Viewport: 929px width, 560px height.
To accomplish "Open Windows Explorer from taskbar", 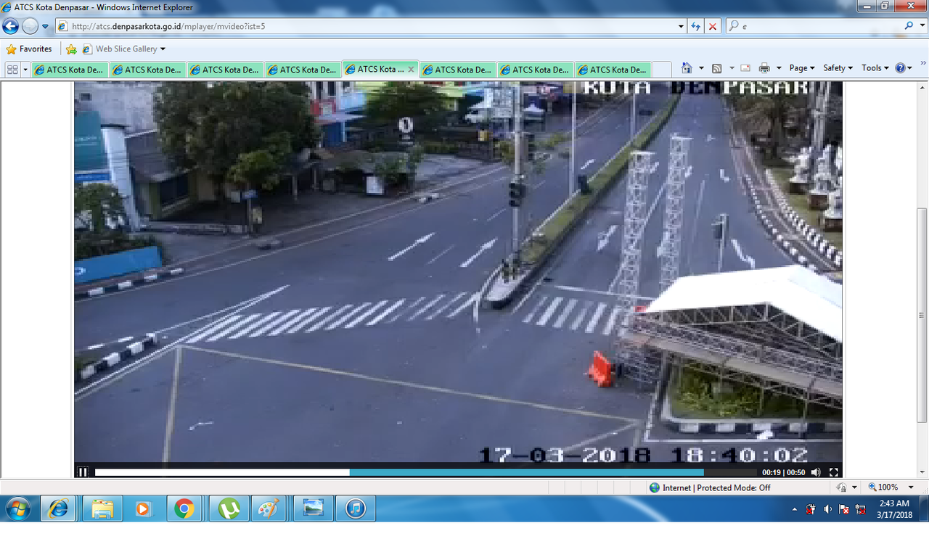I will pyautogui.click(x=102, y=509).
